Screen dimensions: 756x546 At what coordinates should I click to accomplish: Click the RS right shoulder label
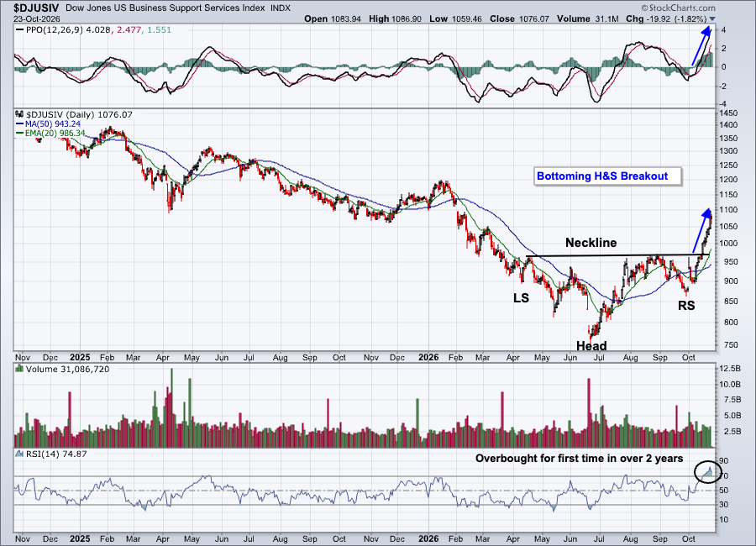(x=686, y=305)
